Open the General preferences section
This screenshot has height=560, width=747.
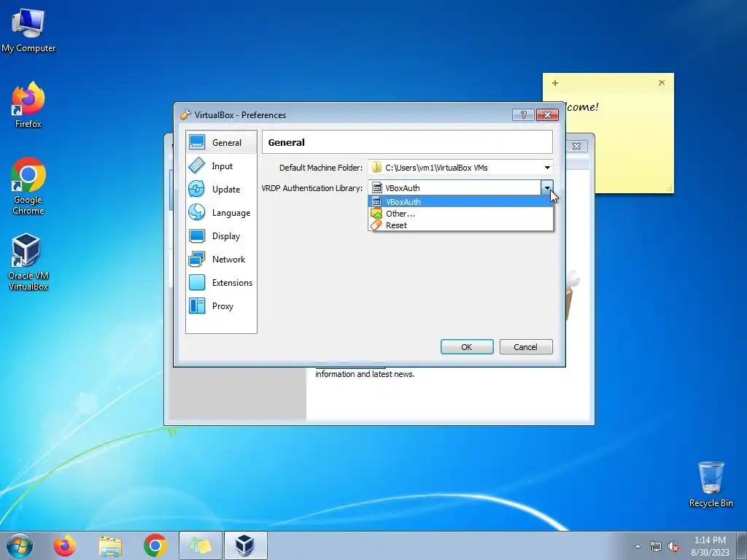(x=222, y=142)
